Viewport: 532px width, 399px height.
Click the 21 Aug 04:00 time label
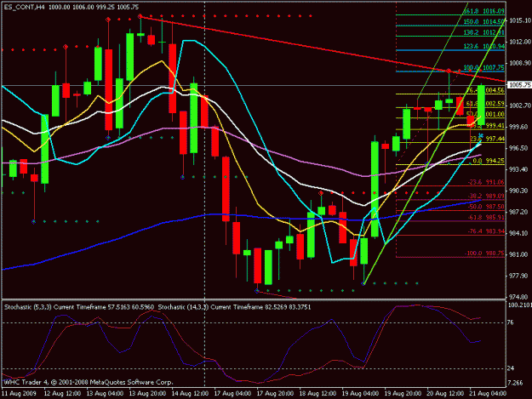coord(488,394)
